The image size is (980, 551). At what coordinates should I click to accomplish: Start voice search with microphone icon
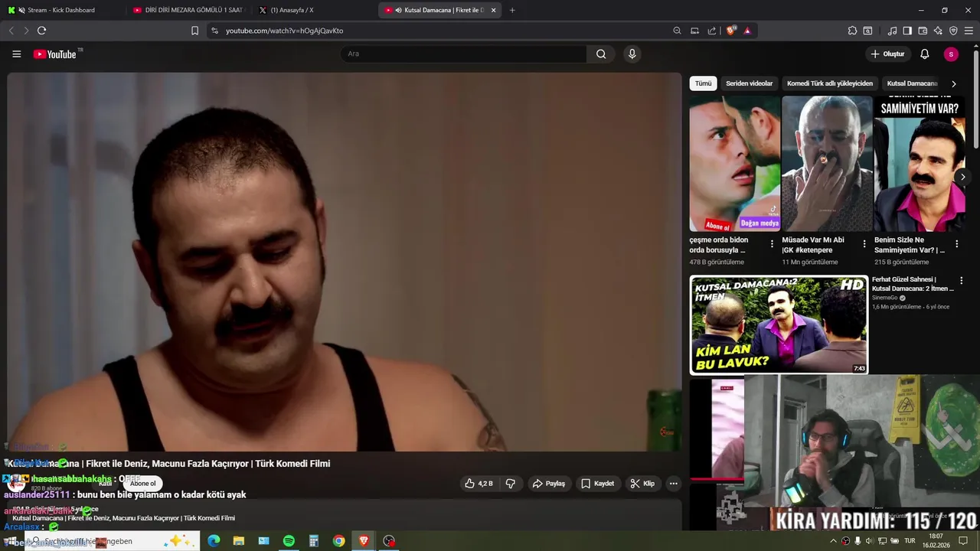coord(632,54)
